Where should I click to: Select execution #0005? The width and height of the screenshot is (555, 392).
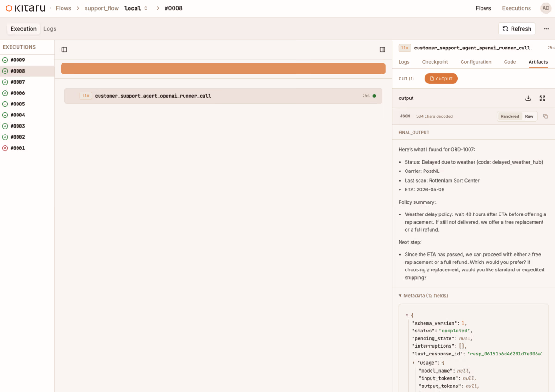[x=27, y=104]
